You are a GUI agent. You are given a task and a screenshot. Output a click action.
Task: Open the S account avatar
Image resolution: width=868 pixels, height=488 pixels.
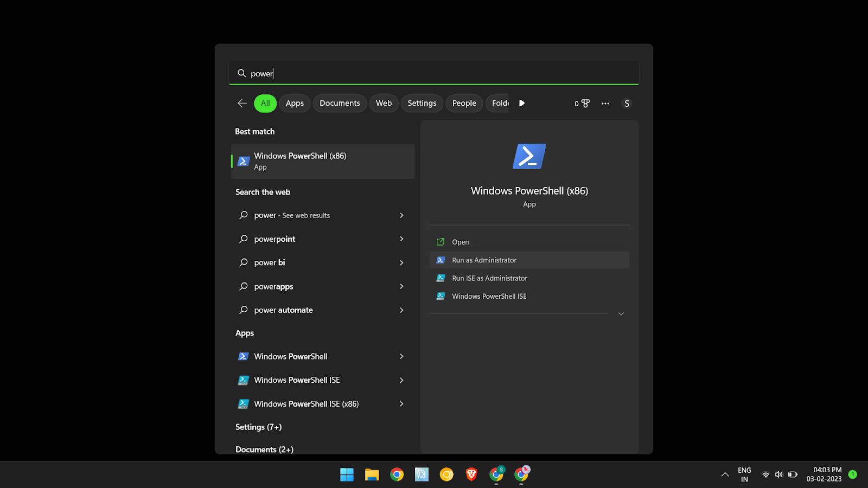[x=627, y=103]
